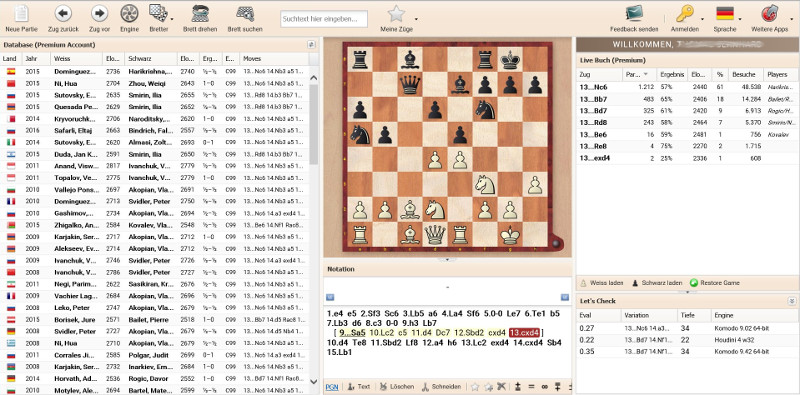Click the Restore Game button
The width and height of the screenshot is (800, 395).
tap(714, 283)
